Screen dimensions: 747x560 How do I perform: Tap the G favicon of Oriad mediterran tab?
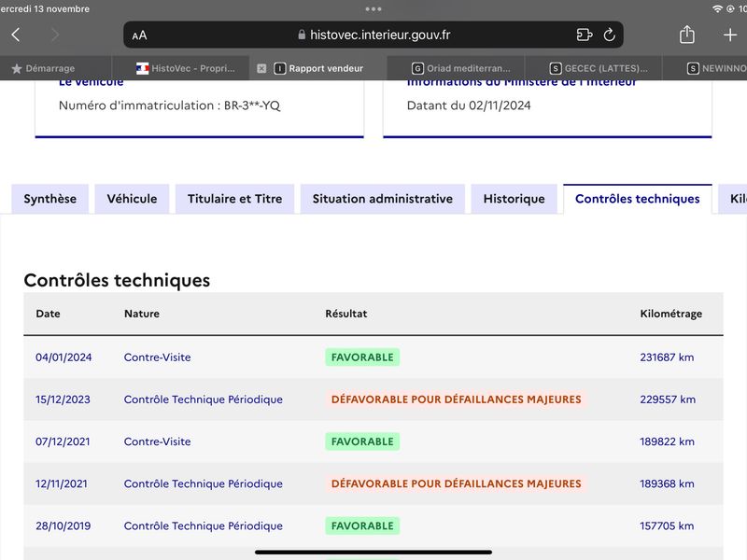click(417, 68)
